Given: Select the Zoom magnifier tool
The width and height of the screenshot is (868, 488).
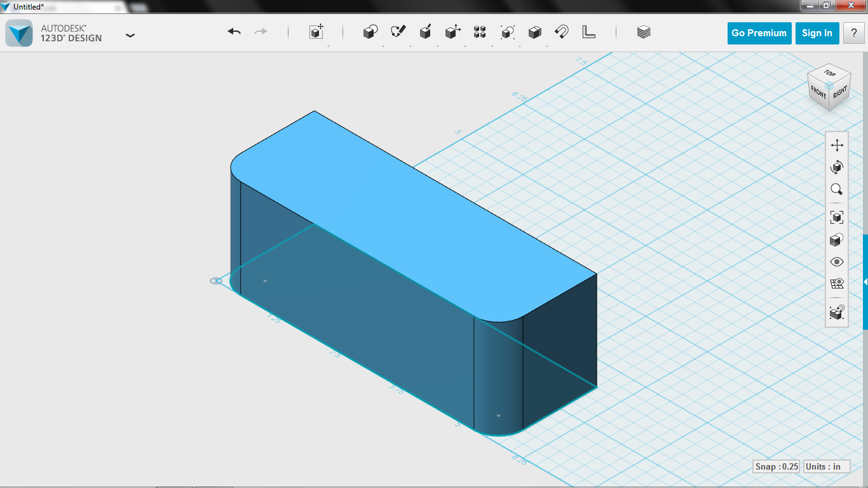Looking at the screenshot, I should (837, 189).
